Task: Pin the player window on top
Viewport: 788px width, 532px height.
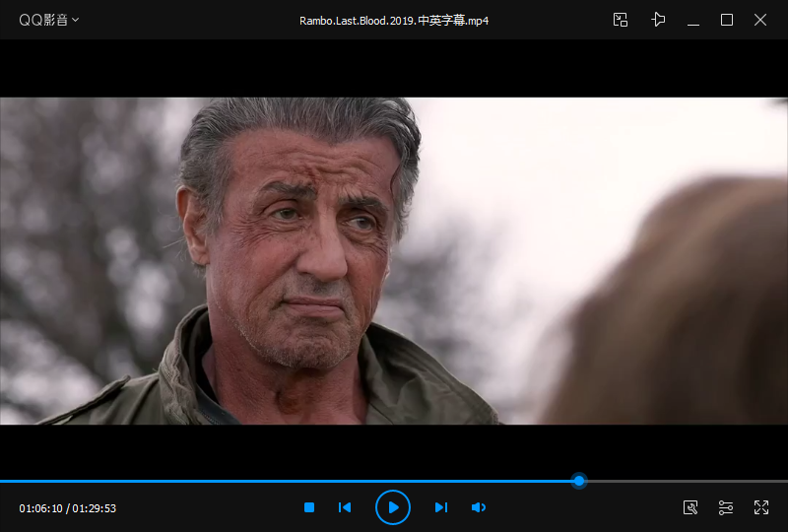Action: tap(658, 20)
